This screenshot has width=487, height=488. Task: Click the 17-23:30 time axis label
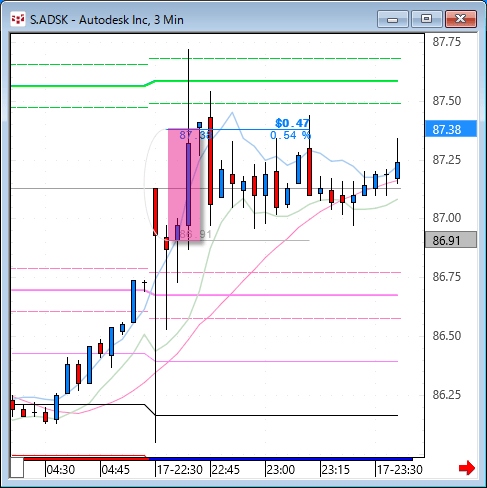400,469
